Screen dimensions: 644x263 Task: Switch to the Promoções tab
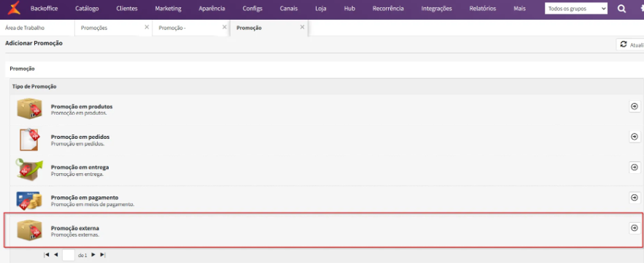coord(94,28)
